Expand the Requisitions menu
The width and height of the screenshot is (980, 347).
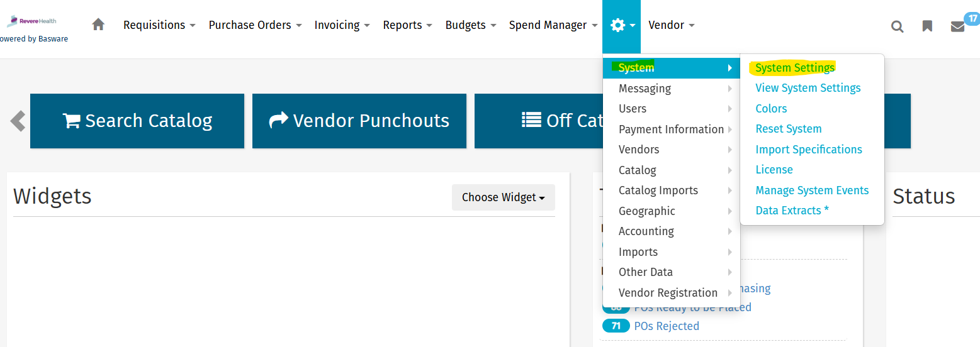tap(159, 25)
